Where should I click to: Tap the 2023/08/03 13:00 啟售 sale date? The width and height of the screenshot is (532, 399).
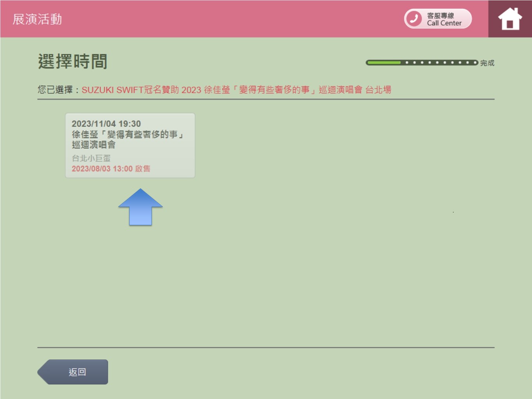pos(111,169)
